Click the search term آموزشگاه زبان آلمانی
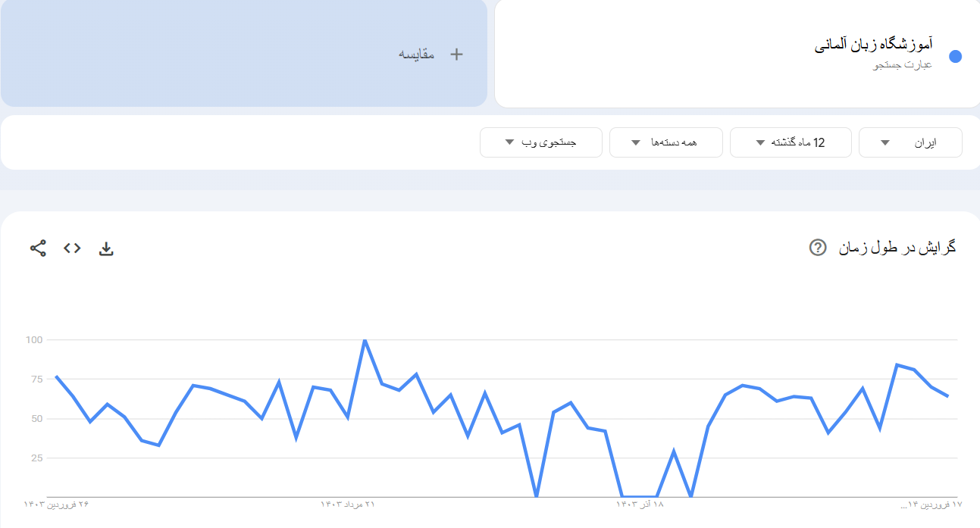 click(x=873, y=45)
